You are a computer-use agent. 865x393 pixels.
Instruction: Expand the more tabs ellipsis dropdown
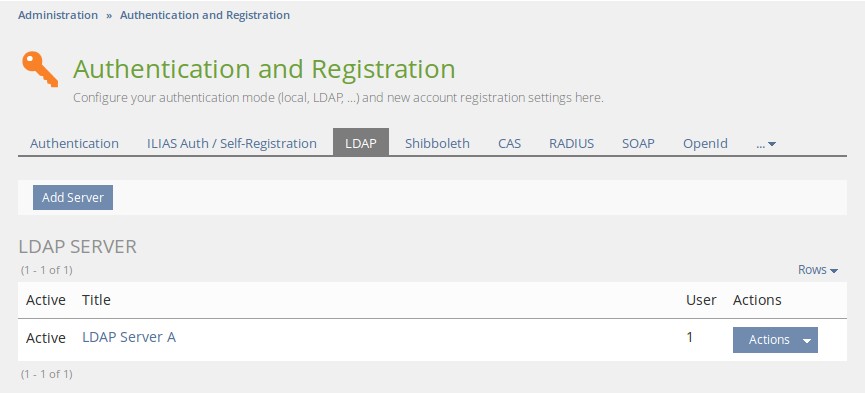point(766,144)
